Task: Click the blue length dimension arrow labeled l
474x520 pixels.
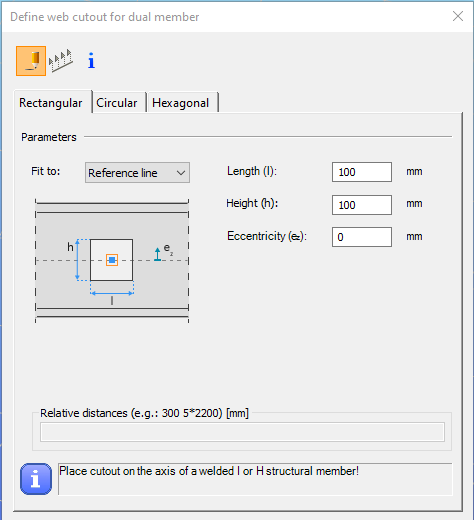Action: tap(112, 293)
